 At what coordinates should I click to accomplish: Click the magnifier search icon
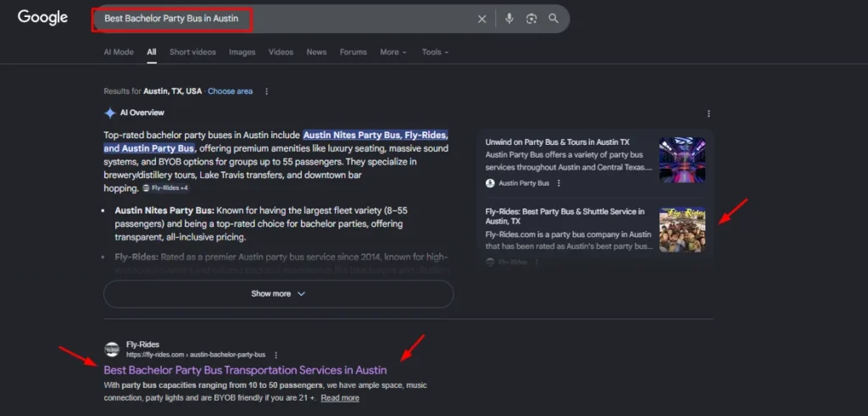pyautogui.click(x=554, y=19)
